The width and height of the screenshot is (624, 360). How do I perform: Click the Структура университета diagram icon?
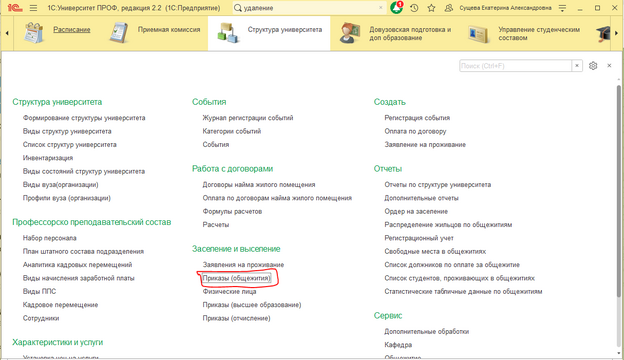coord(228,33)
